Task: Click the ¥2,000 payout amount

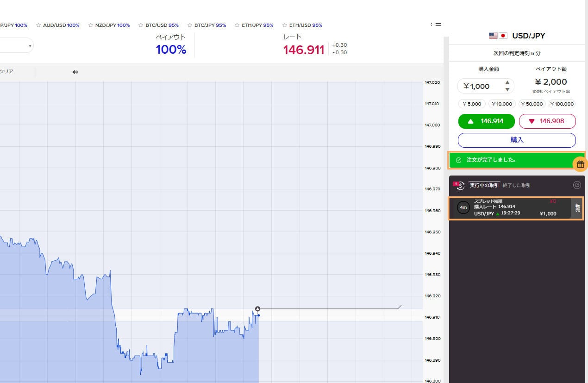Action: tap(551, 82)
